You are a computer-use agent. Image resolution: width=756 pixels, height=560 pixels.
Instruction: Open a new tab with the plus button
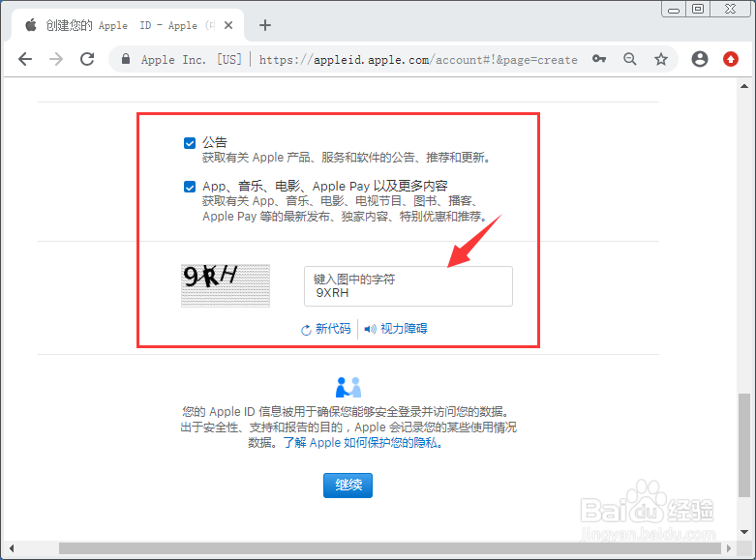[x=264, y=25]
